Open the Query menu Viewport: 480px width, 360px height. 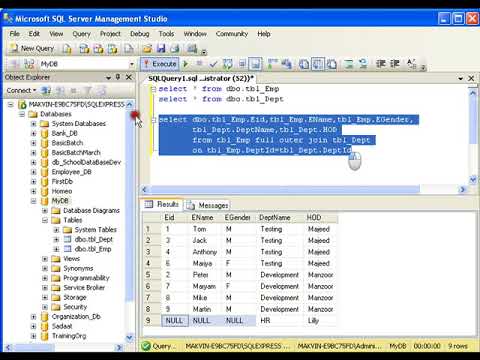pyautogui.click(x=81, y=34)
